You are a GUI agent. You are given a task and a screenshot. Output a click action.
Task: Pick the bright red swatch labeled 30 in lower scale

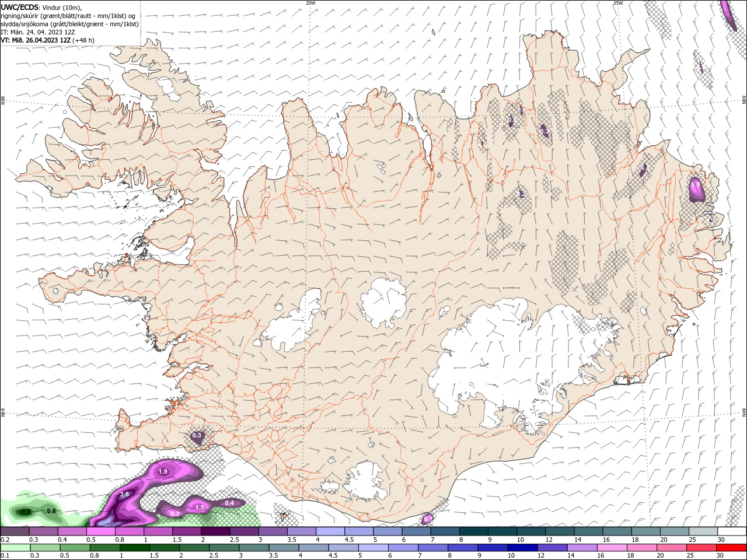732,548
